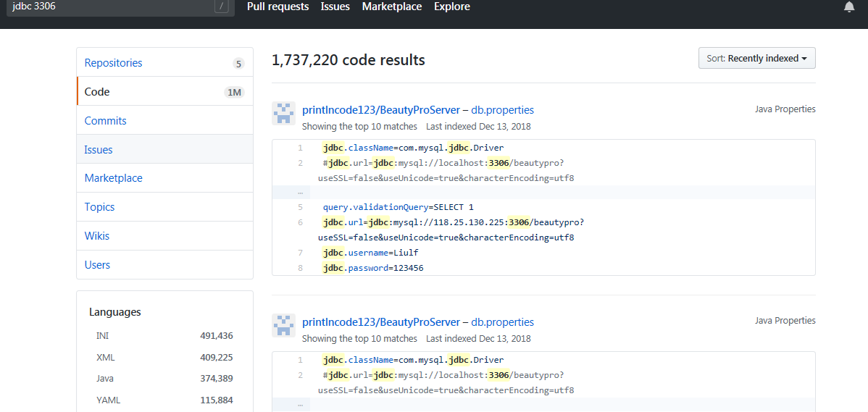Image resolution: width=868 pixels, height=412 pixels.
Task: Select Repositories in the search sidebar
Action: (x=164, y=62)
